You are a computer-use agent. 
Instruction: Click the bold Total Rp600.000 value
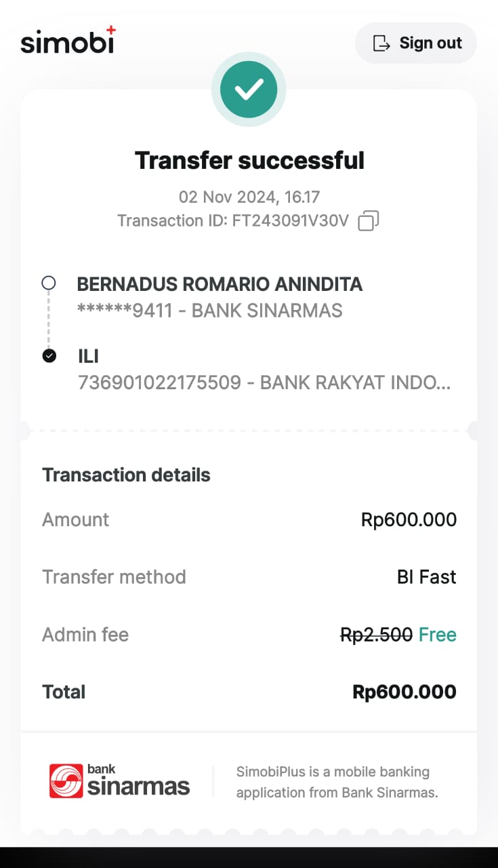(x=404, y=692)
